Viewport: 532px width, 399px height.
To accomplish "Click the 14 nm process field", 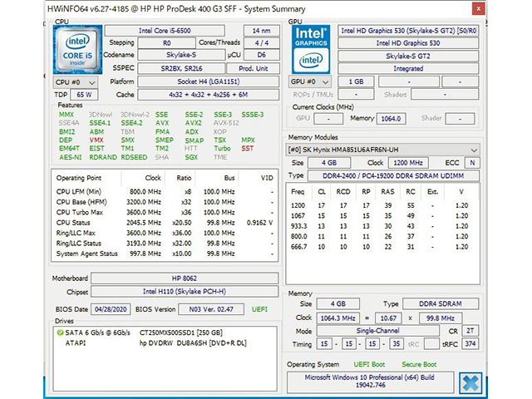I will coord(262,31).
